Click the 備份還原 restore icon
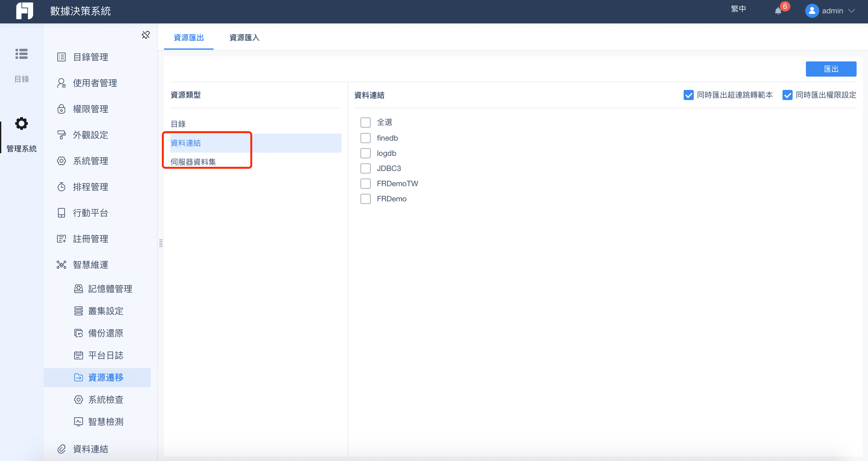The width and height of the screenshot is (868, 461). coord(79,333)
